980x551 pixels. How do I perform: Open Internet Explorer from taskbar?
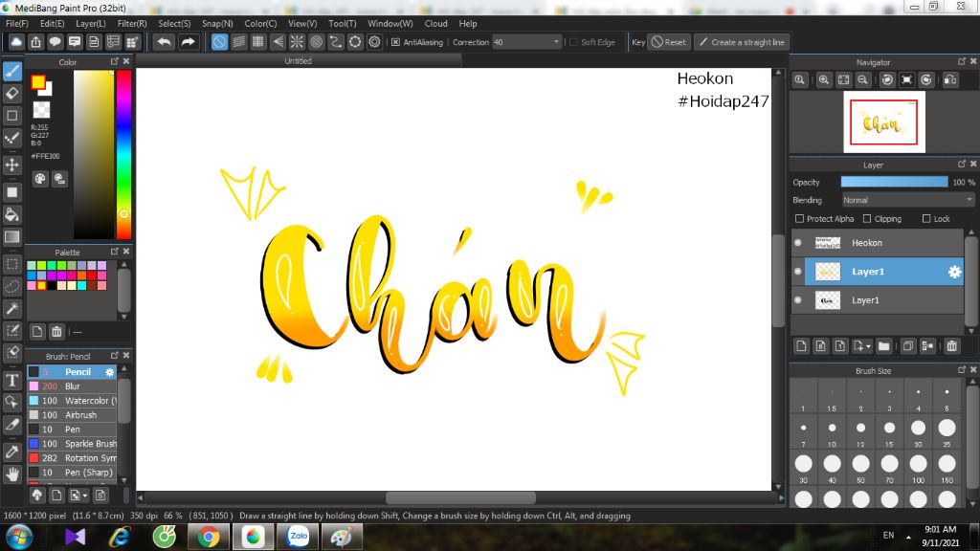click(120, 537)
